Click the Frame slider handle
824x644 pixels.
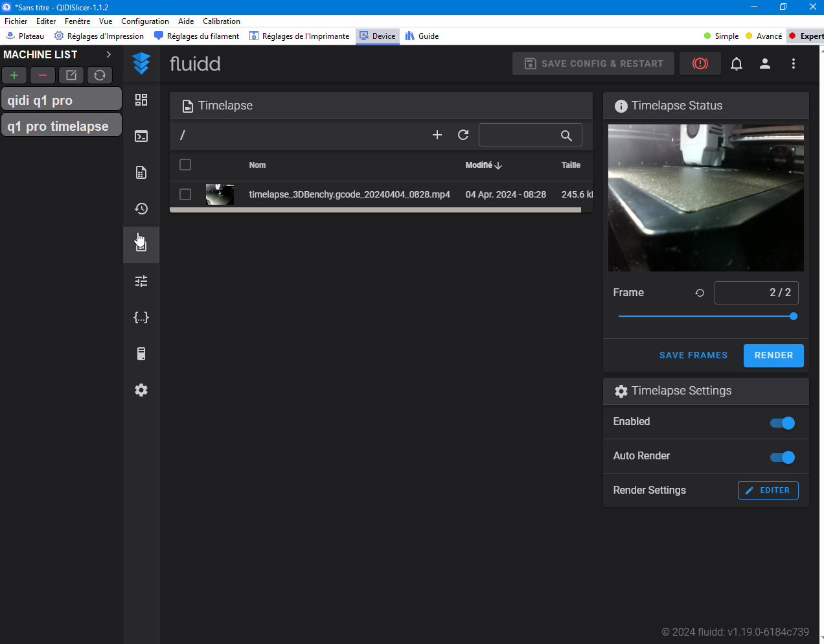[794, 316]
